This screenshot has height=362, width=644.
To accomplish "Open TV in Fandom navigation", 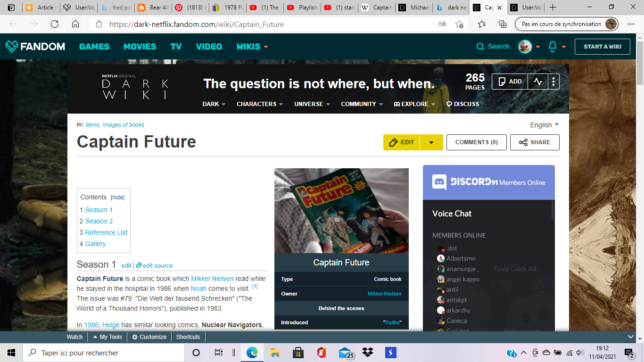I will point(176,46).
